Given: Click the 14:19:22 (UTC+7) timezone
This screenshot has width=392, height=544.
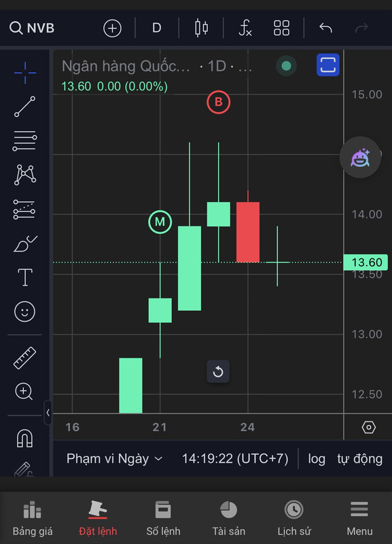Looking at the screenshot, I should click(235, 458).
